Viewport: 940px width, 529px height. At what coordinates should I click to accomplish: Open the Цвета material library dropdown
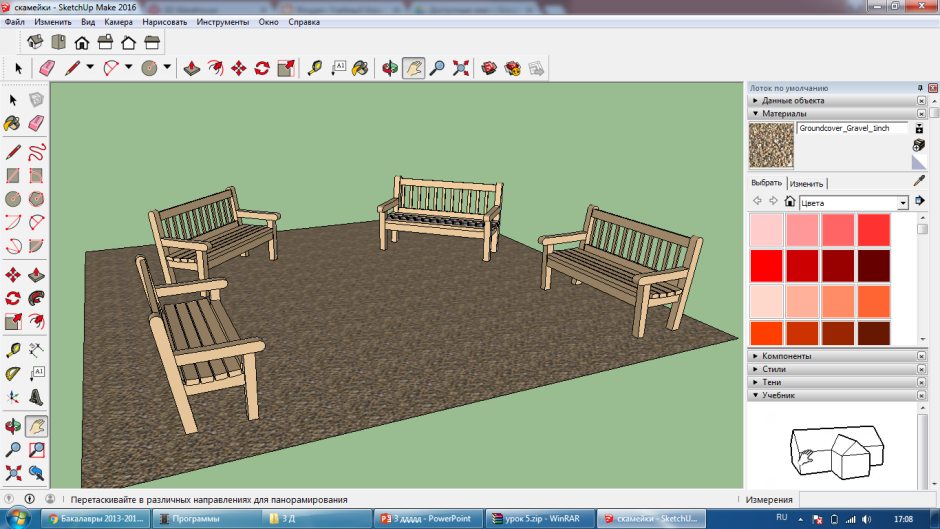click(x=902, y=203)
